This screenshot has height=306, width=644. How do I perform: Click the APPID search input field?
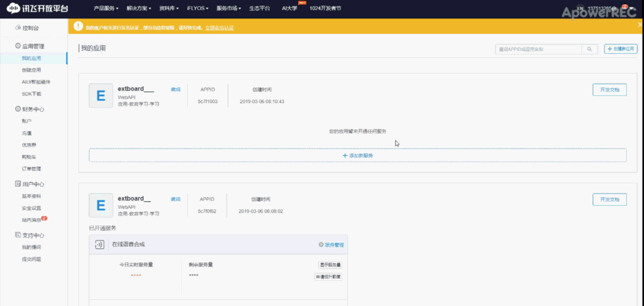(538, 49)
